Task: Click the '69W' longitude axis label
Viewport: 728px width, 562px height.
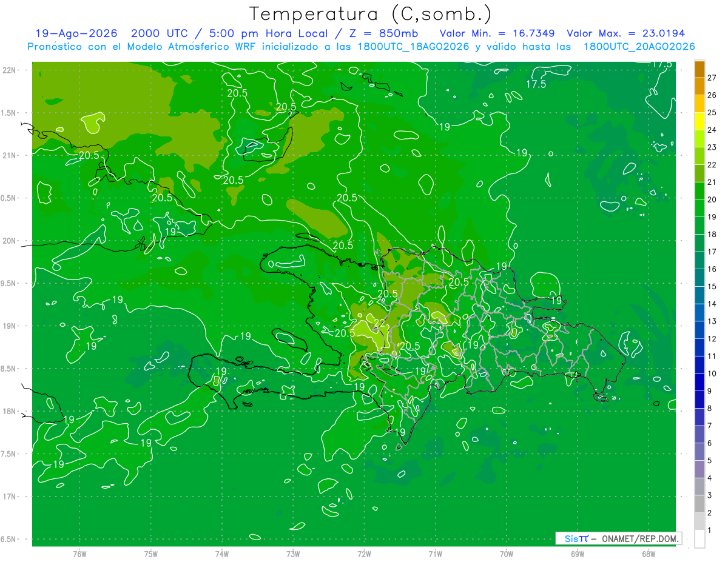Action: (578, 554)
